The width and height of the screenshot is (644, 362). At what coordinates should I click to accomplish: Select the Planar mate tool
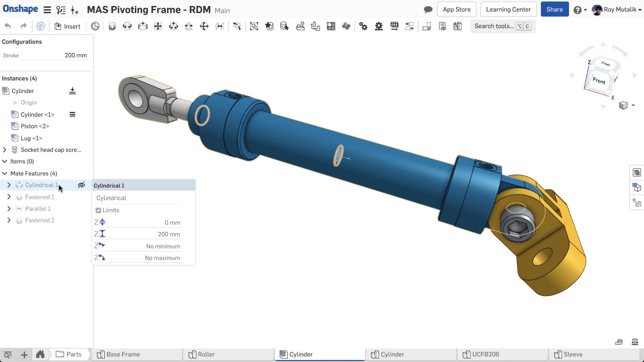(158, 26)
